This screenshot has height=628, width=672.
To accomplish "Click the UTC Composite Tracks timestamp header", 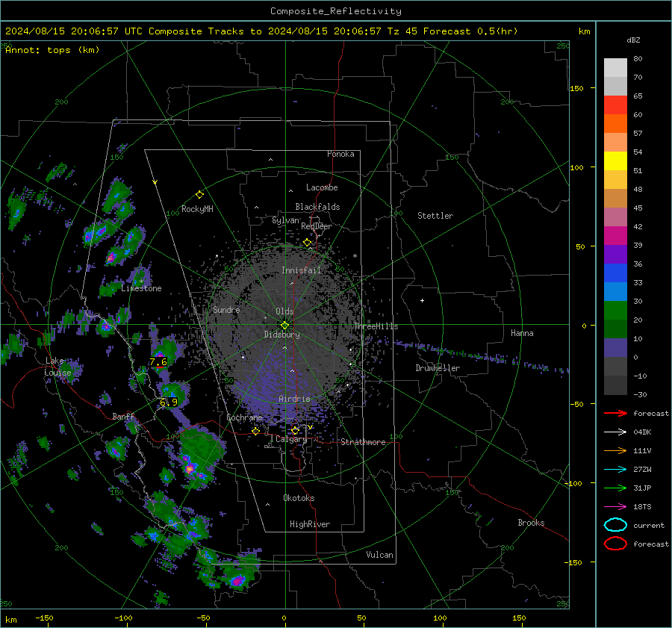I will (261, 31).
